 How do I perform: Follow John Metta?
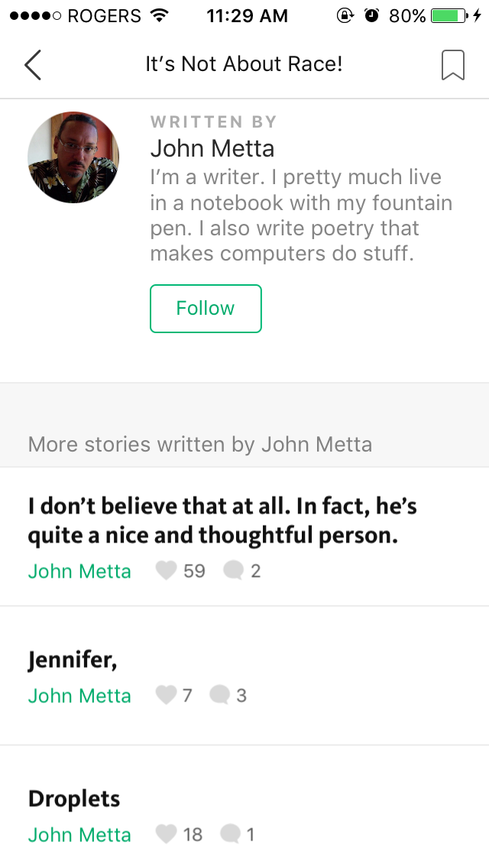coord(206,309)
